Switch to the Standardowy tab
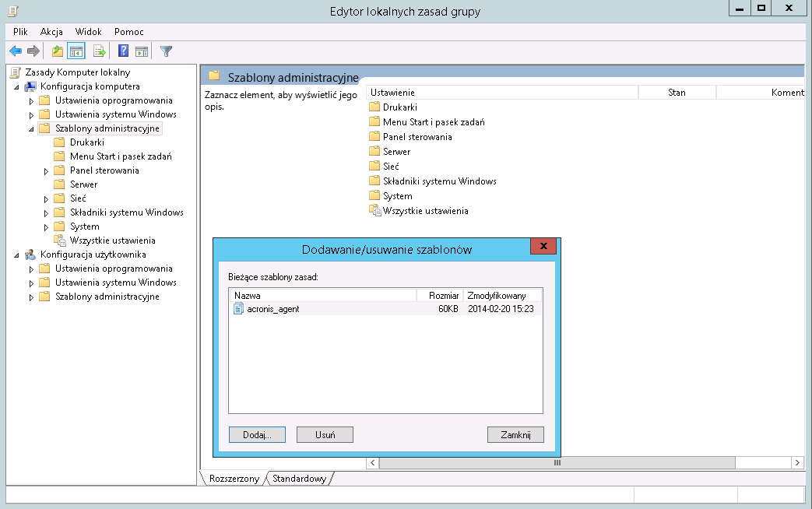The height and width of the screenshot is (509, 812). click(299, 479)
